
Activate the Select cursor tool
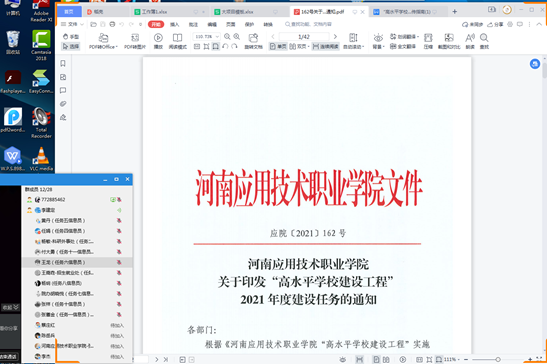coord(70,46)
